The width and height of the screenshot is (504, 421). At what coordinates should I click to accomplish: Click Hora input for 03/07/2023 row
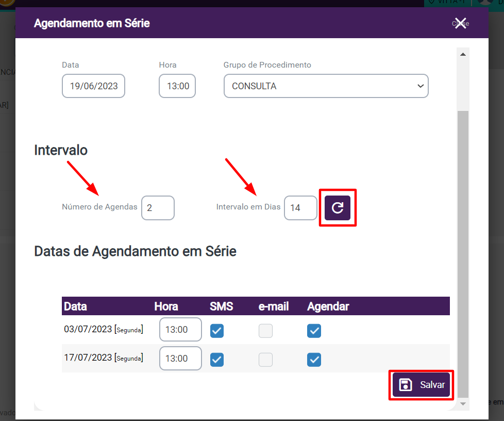[x=180, y=330]
